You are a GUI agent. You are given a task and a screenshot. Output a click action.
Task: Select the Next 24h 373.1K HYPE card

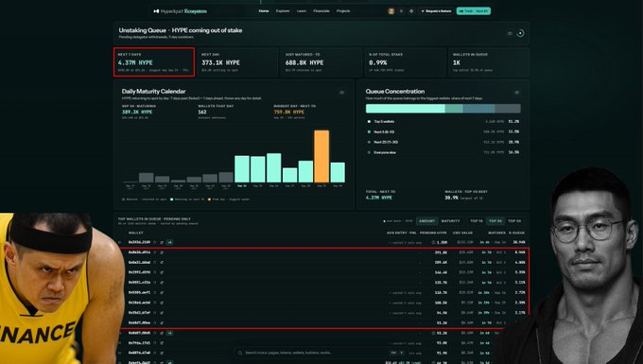[237, 62]
